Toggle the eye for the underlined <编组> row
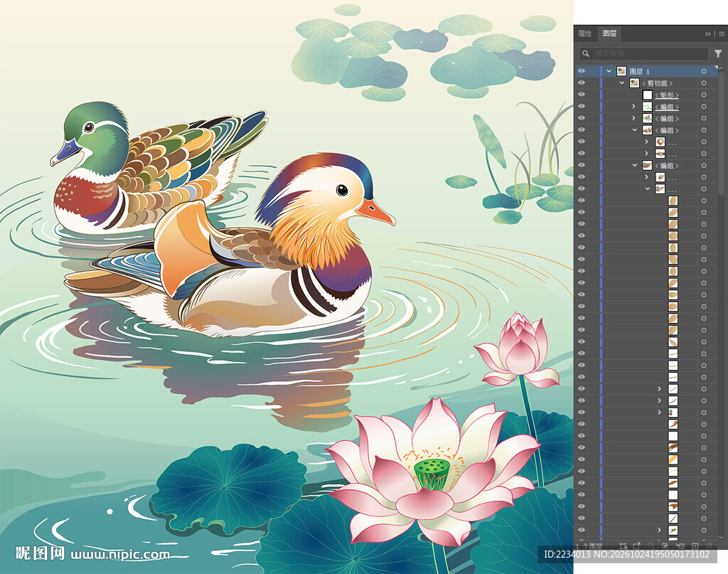Viewport: 728px width, 574px height. (582, 107)
